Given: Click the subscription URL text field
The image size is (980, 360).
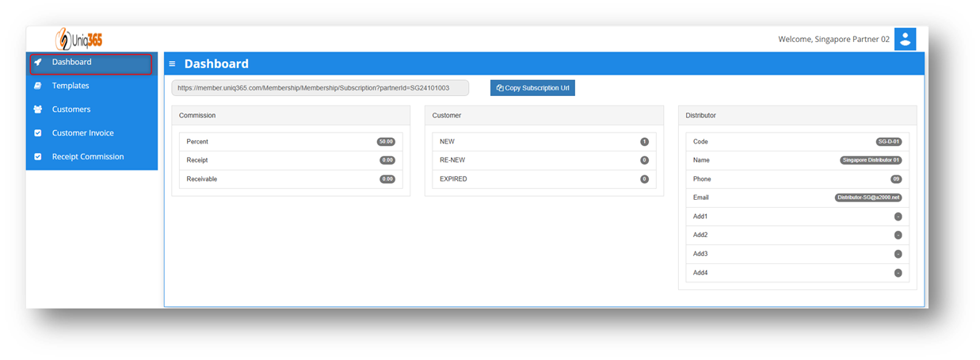Looking at the screenshot, I should 320,88.
